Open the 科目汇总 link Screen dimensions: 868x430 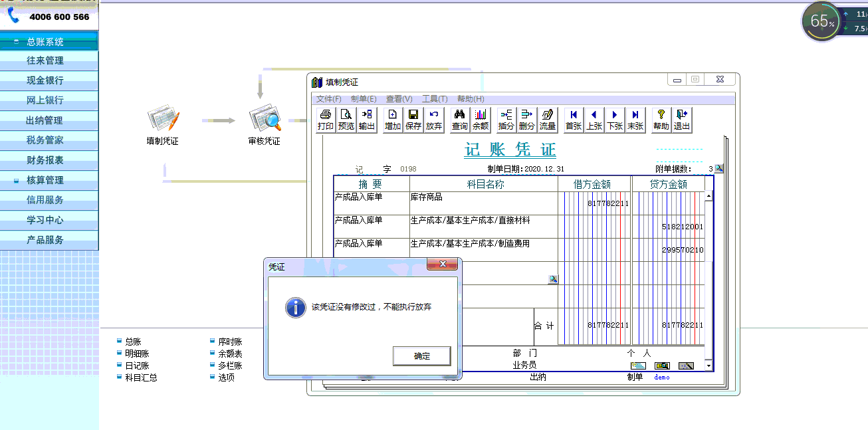tap(141, 377)
